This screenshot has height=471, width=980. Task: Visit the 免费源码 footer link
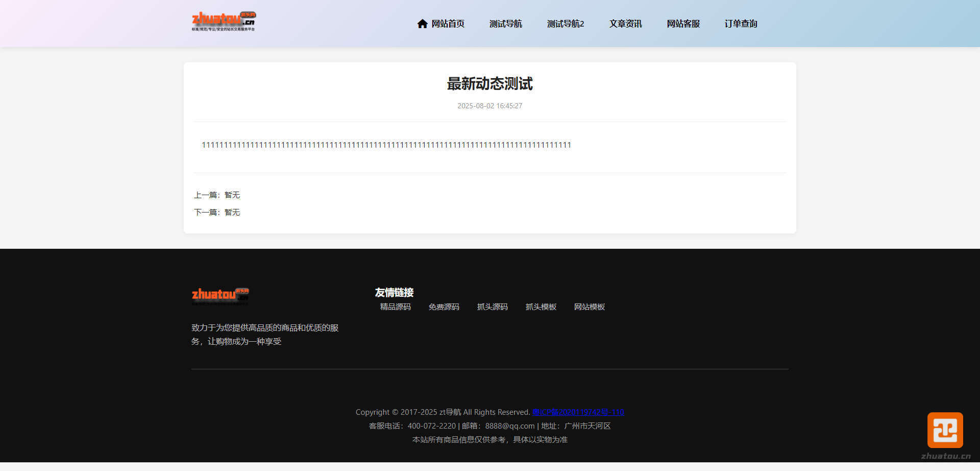(444, 307)
